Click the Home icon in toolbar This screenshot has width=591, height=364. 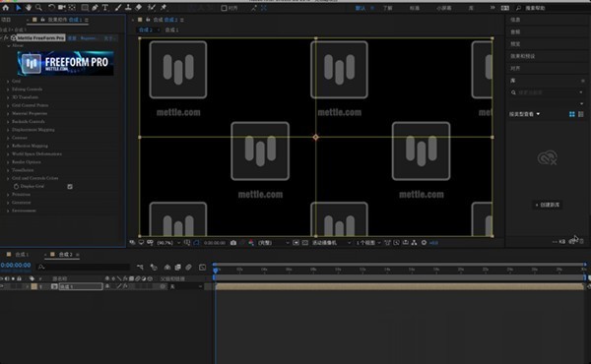pyautogui.click(x=5, y=8)
